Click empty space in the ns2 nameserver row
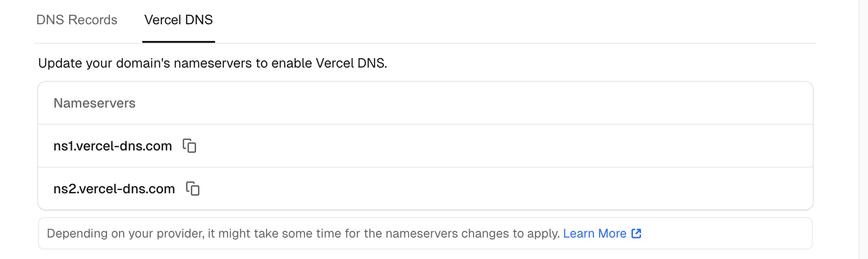The image size is (868, 259). (476, 189)
